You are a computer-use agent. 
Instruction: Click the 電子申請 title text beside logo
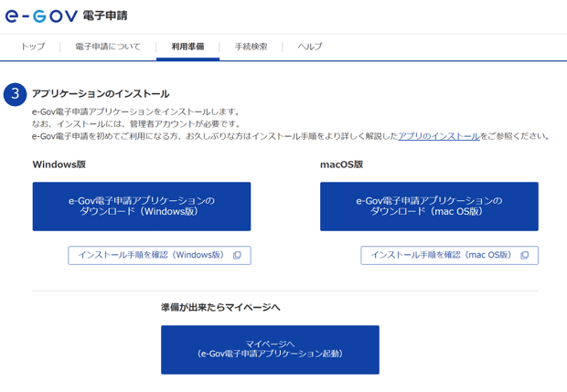[x=105, y=16]
